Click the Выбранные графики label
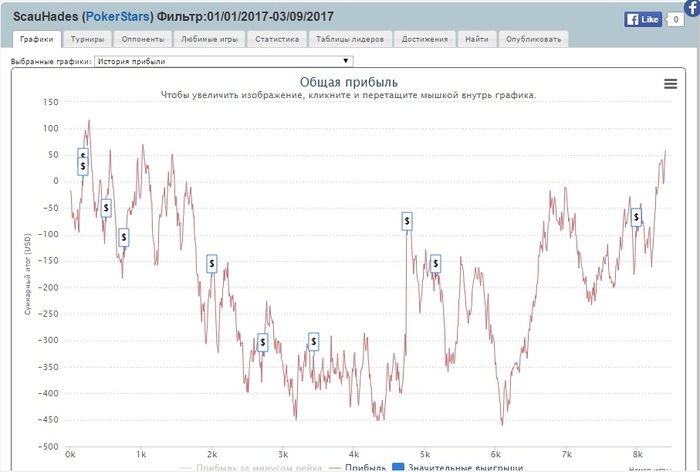The image size is (700, 472). [51, 62]
